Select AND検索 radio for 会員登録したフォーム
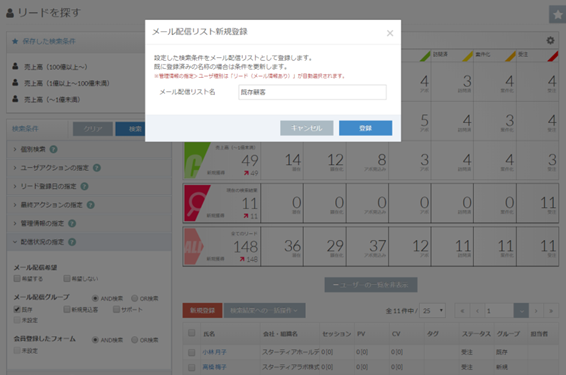This screenshot has width=566, height=375. point(95,340)
